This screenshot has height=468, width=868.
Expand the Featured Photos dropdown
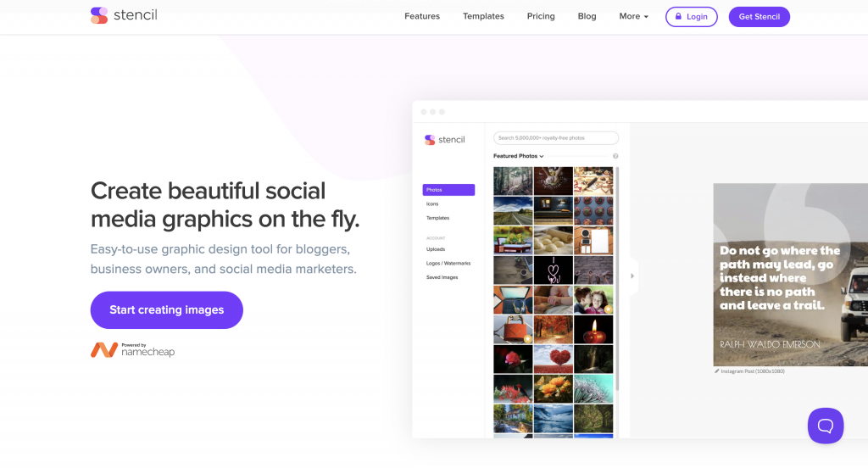pos(519,156)
